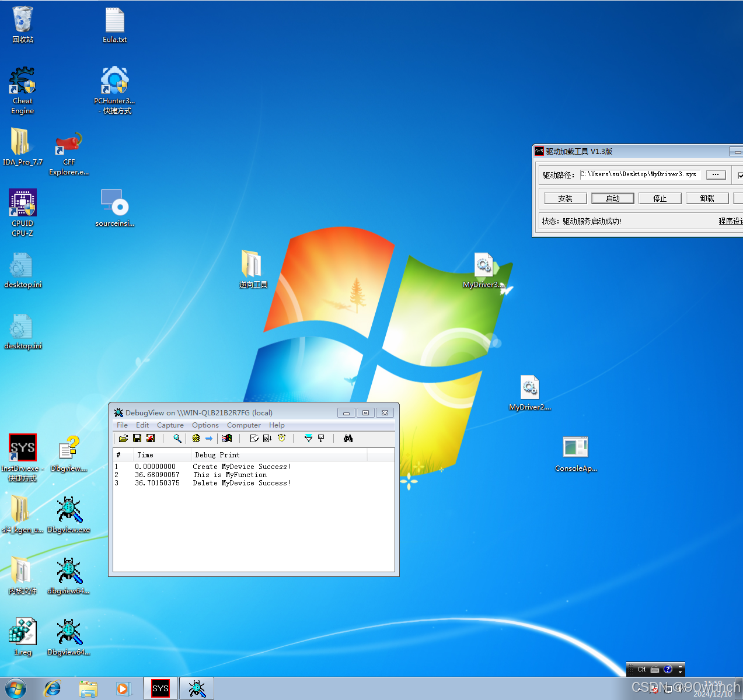Screen dimensions: 743x700
Task: Select the Eula.txt file on desktop
Action: 115,24
